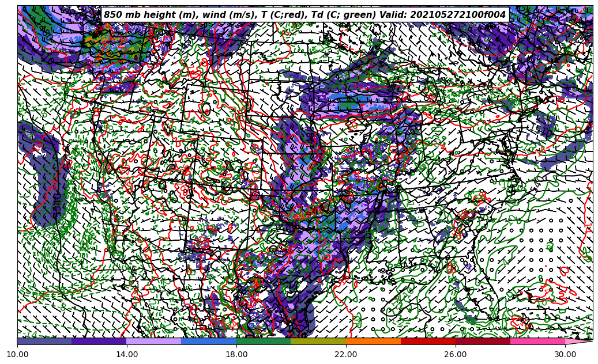Click the dark slate-blue colorbar segment
598x364 pixels.
(44, 341)
